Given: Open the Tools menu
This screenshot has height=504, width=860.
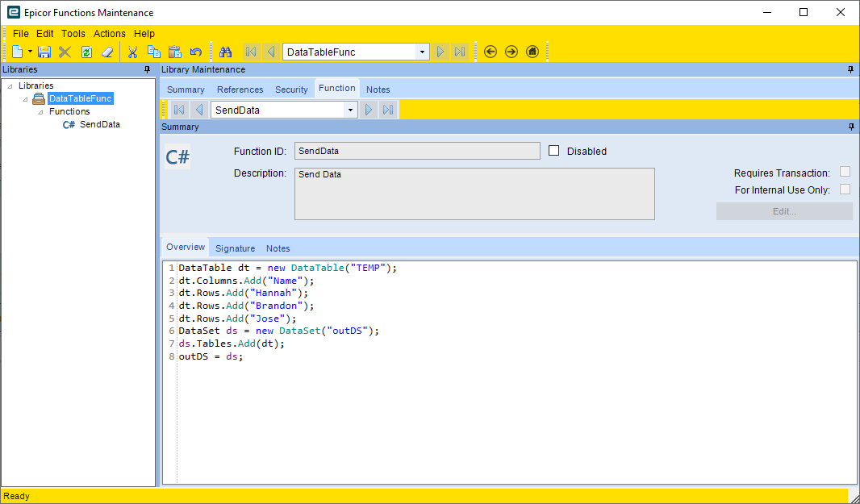Looking at the screenshot, I should point(73,33).
